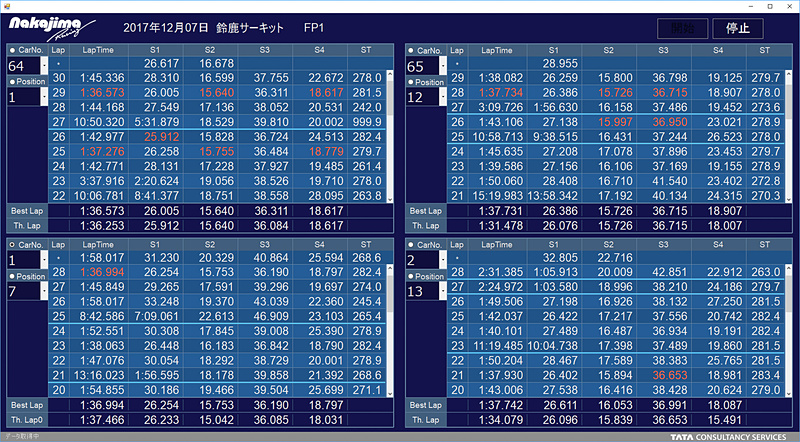Click the データ取得中 status bar text
This screenshot has height=442, width=800.
click(21, 437)
